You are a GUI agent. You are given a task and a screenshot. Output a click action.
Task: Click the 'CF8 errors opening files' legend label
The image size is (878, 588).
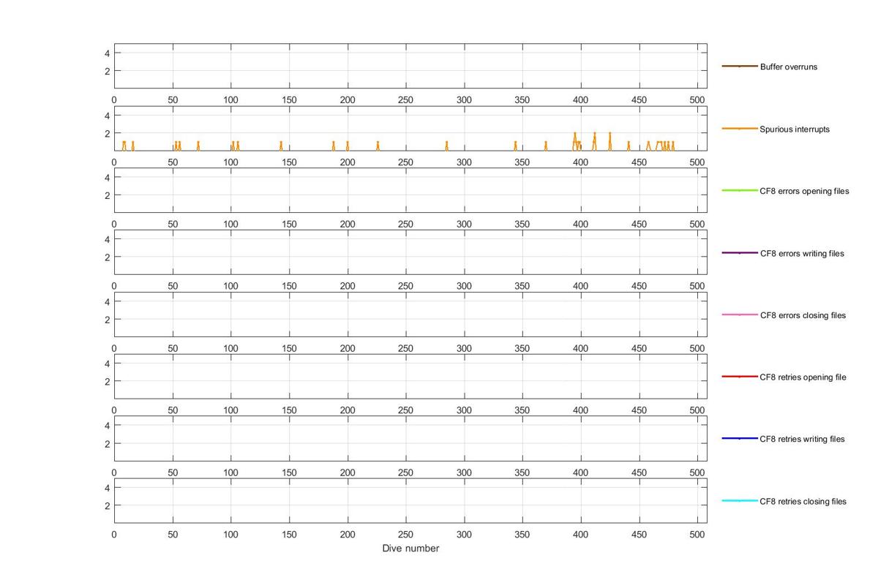pyautogui.click(x=805, y=191)
